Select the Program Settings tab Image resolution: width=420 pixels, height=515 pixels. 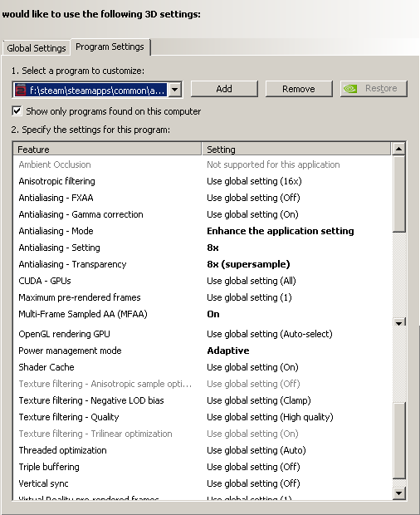110,47
